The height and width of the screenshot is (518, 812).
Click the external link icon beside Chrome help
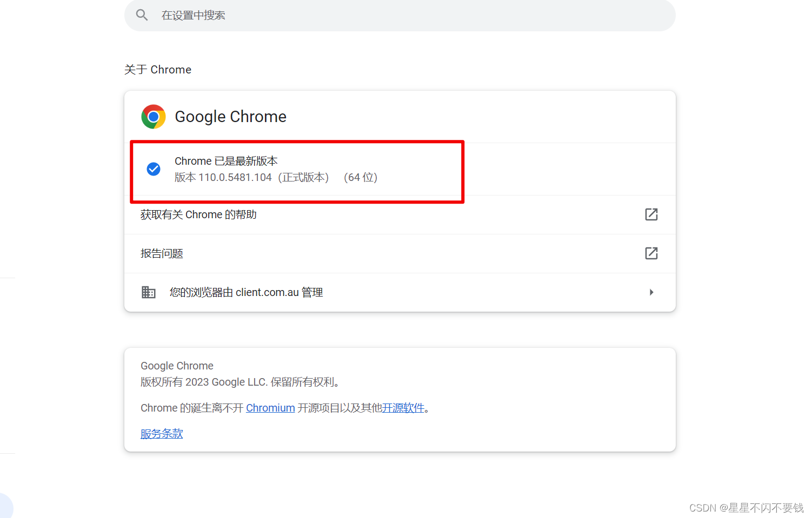[x=651, y=214]
